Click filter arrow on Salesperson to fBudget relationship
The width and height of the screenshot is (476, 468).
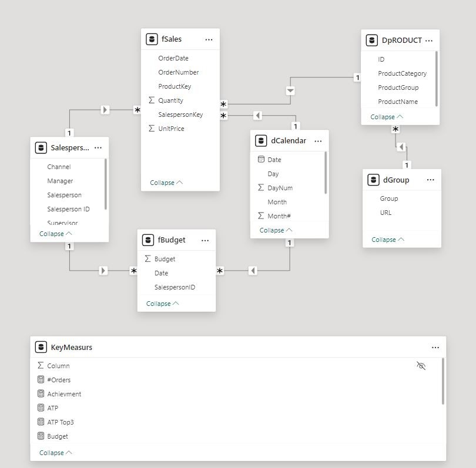(x=103, y=270)
